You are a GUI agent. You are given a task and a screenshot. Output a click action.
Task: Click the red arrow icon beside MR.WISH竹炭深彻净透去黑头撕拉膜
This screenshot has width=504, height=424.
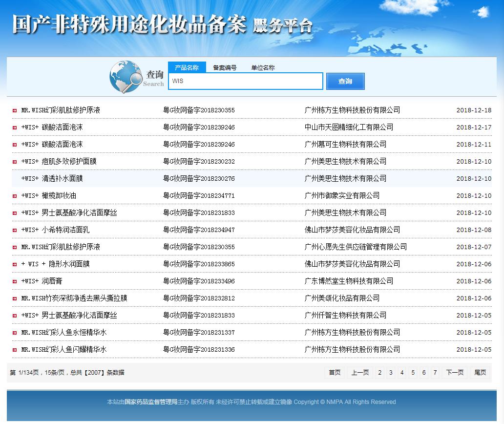point(15,298)
